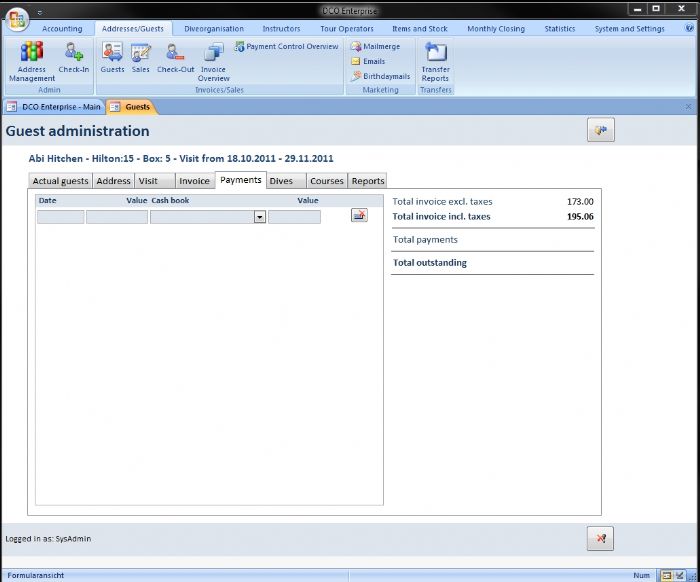Click Mailmerge in Marketing group
Screen dimensions: 700x582
pyautogui.click(x=375, y=47)
